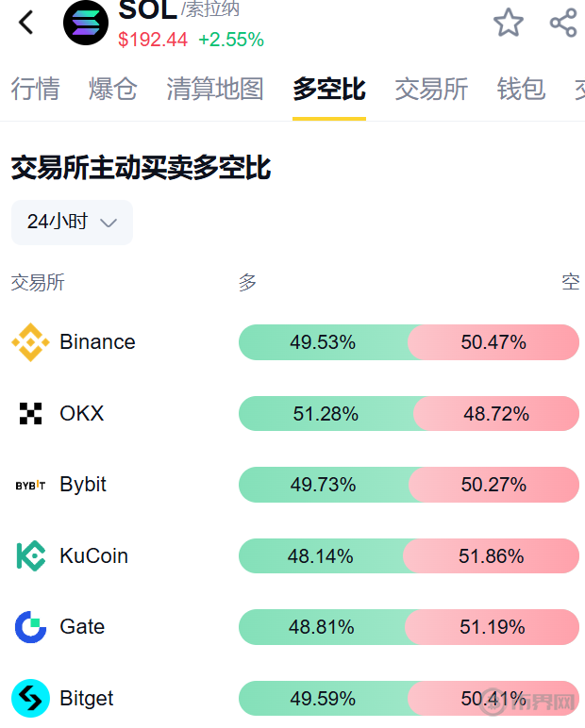Open the 24小时 time range dropdown

(72, 222)
